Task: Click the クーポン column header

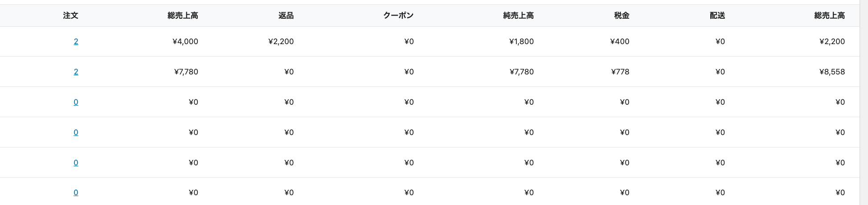Action: (398, 16)
